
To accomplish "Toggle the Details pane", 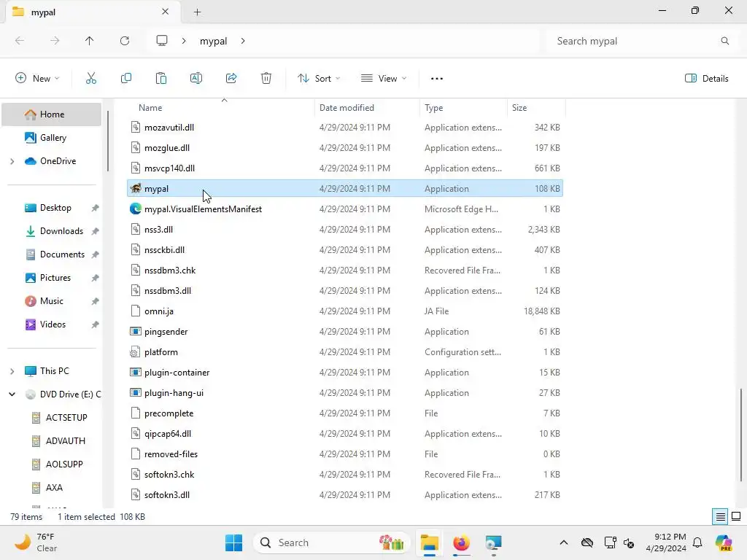I will click(x=706, y=79).
